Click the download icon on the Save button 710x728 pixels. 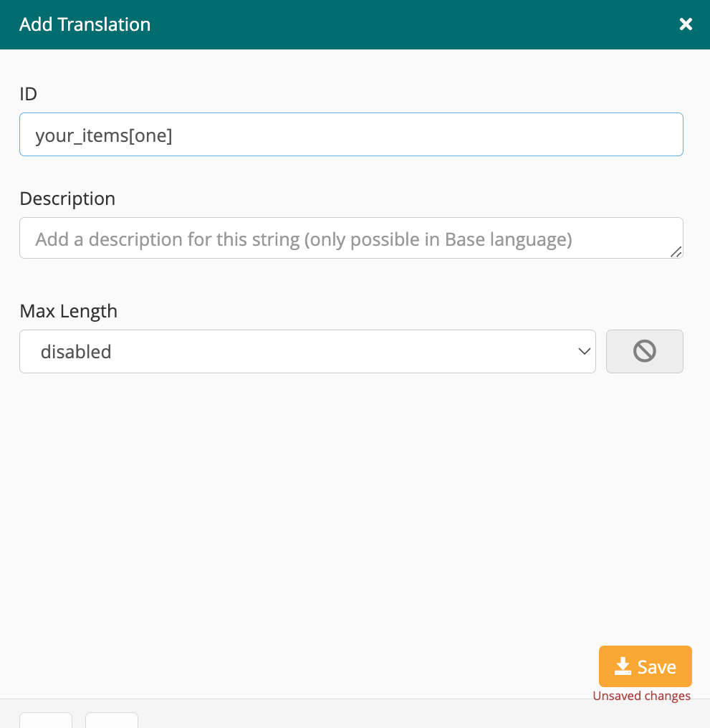tap(623, 666)
